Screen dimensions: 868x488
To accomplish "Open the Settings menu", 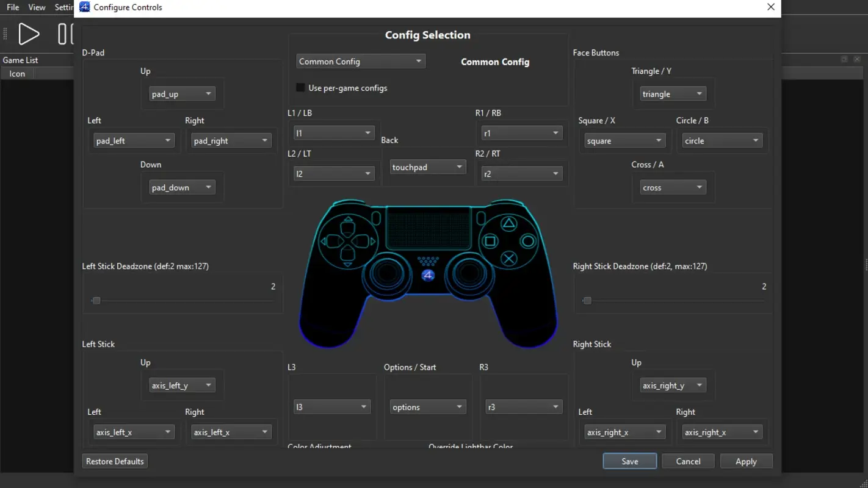I will pos(64,7).
